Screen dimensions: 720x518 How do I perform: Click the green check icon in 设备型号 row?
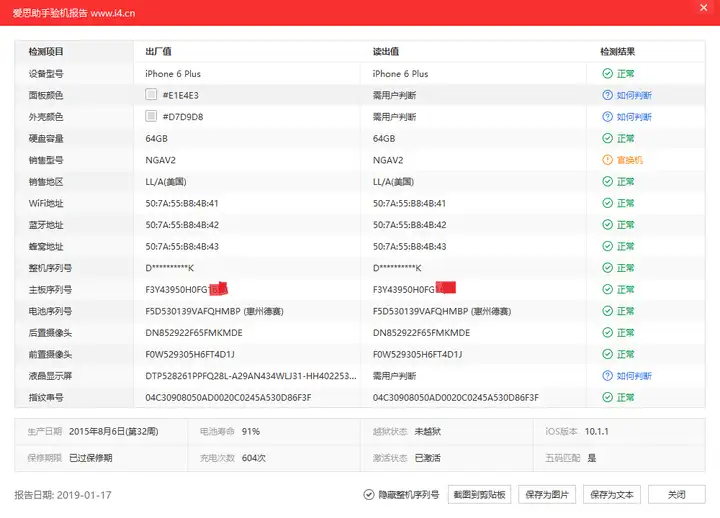tap(607, 73)
